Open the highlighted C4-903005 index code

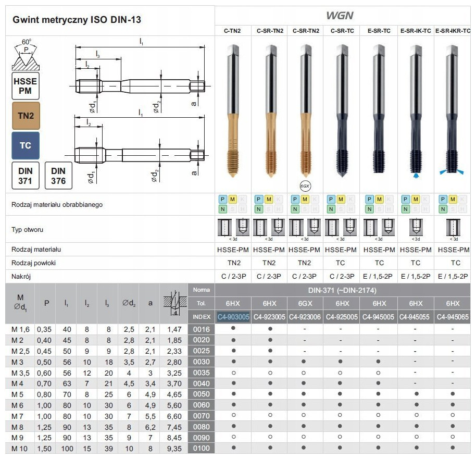pos(233,317)
